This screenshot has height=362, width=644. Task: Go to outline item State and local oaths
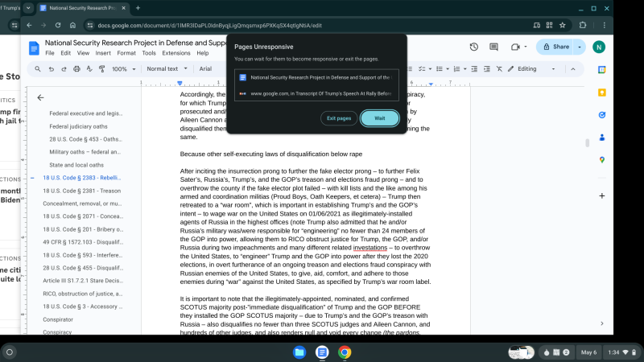[x=76, y=165]
